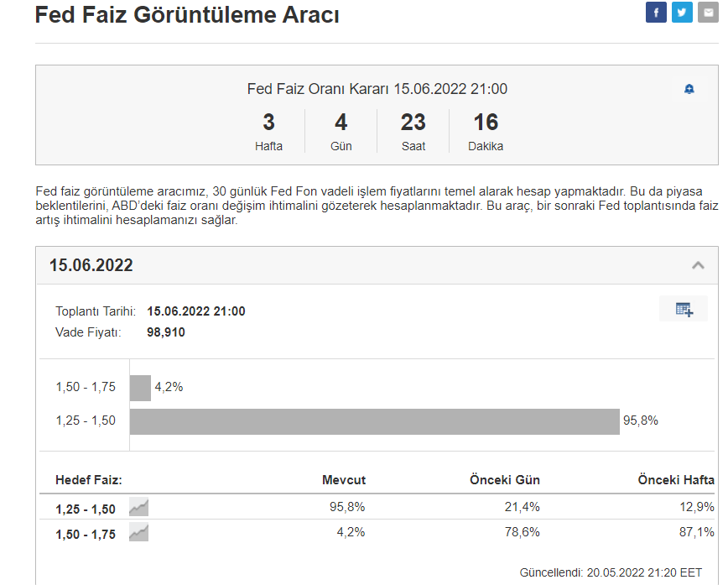The image size is (728, 585).
Task: Collapse the 15.06.2022 section chevron
Action: pyautogui.click(x=698, y=265)
